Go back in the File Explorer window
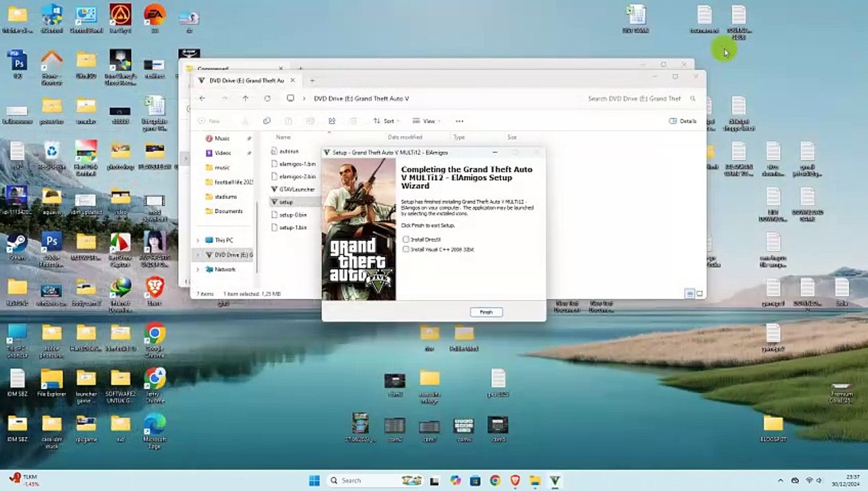868x491 pixels. tap(202, 98)
